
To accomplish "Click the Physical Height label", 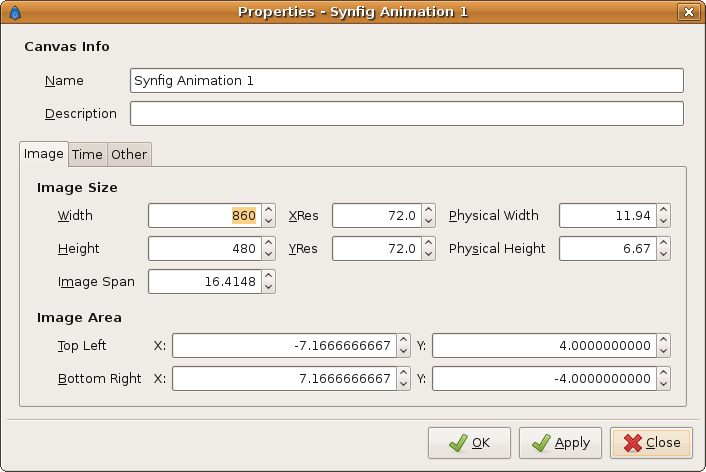I will [x=497, y=249].
